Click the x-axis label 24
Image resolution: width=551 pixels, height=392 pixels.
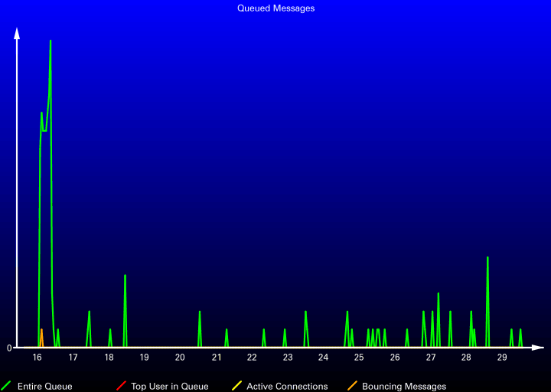pyautogui.click(x=323, y=358)
